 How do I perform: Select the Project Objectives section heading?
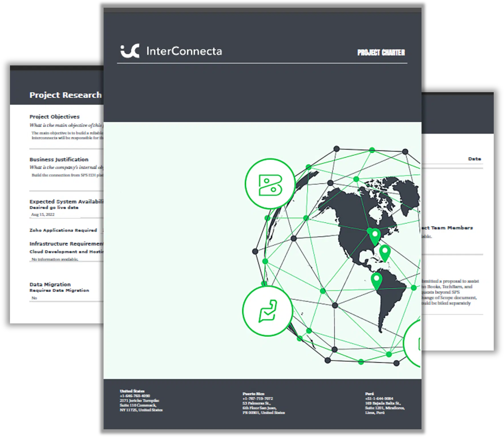(x=54, y=116)
